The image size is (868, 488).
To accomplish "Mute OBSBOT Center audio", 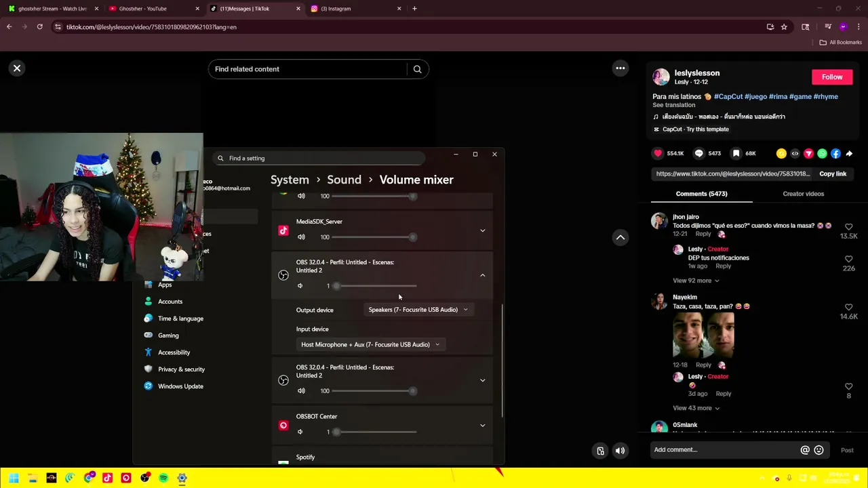I will 300,432.
